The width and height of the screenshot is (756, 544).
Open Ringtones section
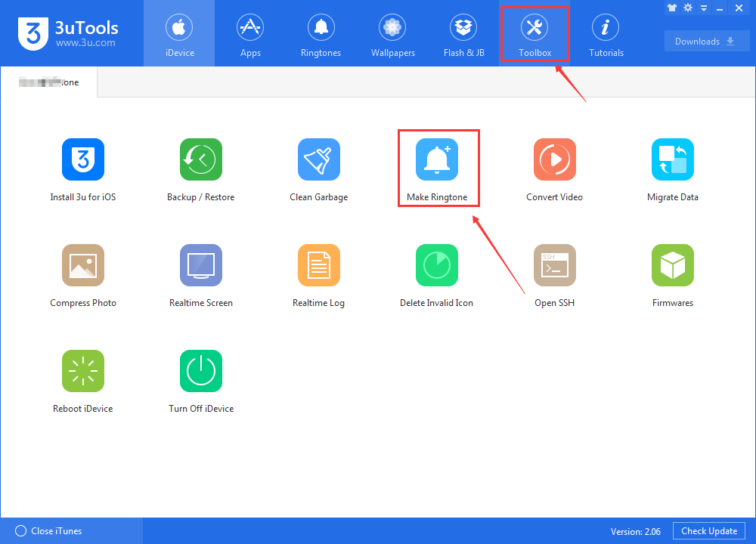click(x=321, y=34)
